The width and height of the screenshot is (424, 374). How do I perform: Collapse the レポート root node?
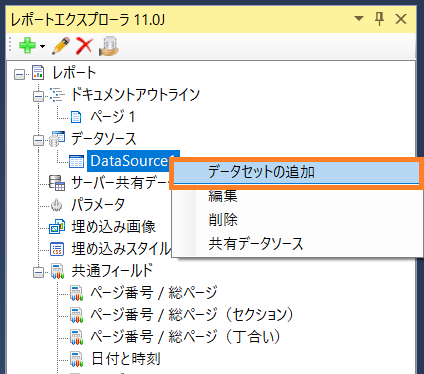pyautogui.click(x=19, y=74)
